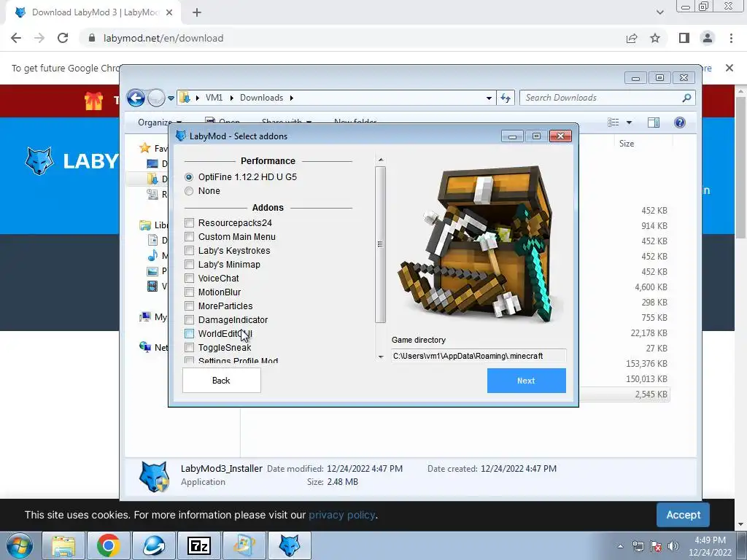Toggle the Explorer preview pane
Screen dimensions: 747x560
pos(654,122)
